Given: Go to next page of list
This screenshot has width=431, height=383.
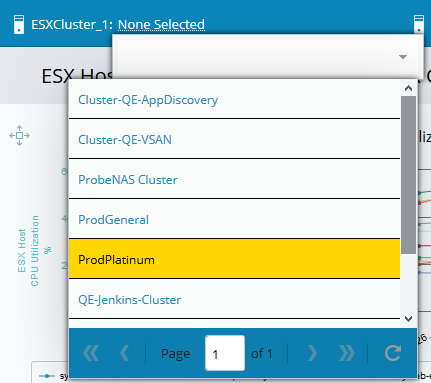Looking at the screenshot, I should click(312, 353).
